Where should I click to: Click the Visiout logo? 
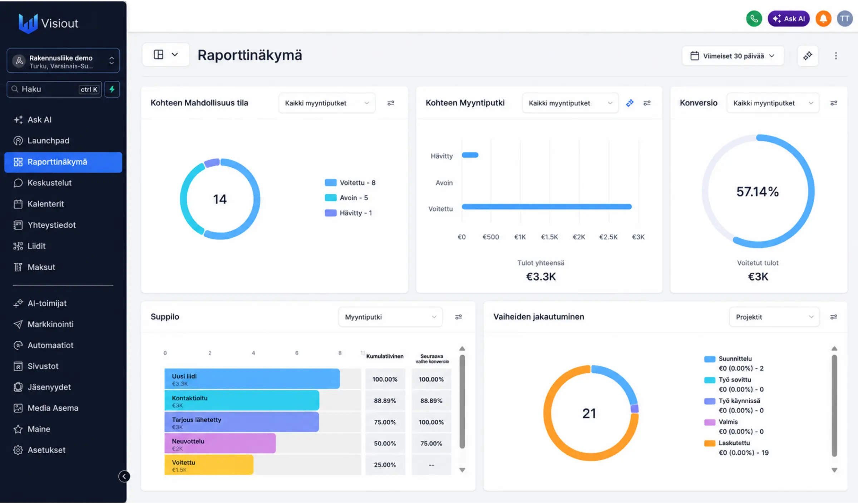49,23
